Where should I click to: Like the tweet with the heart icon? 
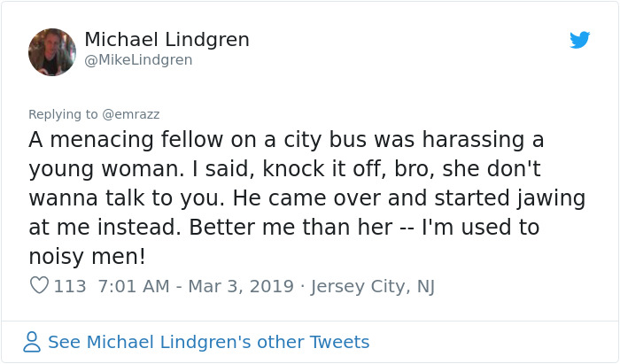coord(39,286)
